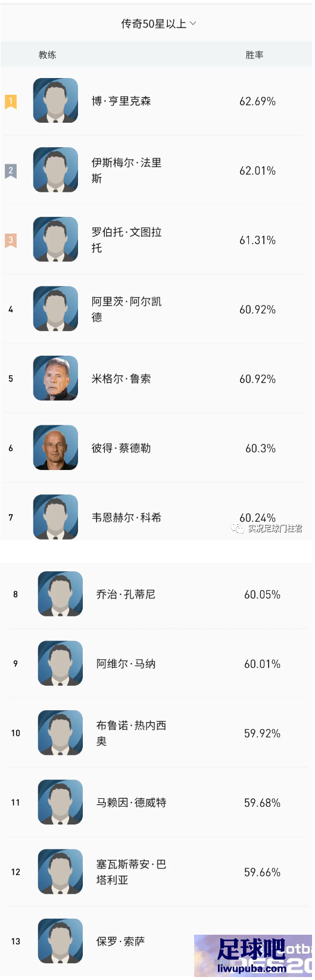The image size is (315, 980).
Task: Select coach 马赖因·德威特 name
Action: point(131,802)
